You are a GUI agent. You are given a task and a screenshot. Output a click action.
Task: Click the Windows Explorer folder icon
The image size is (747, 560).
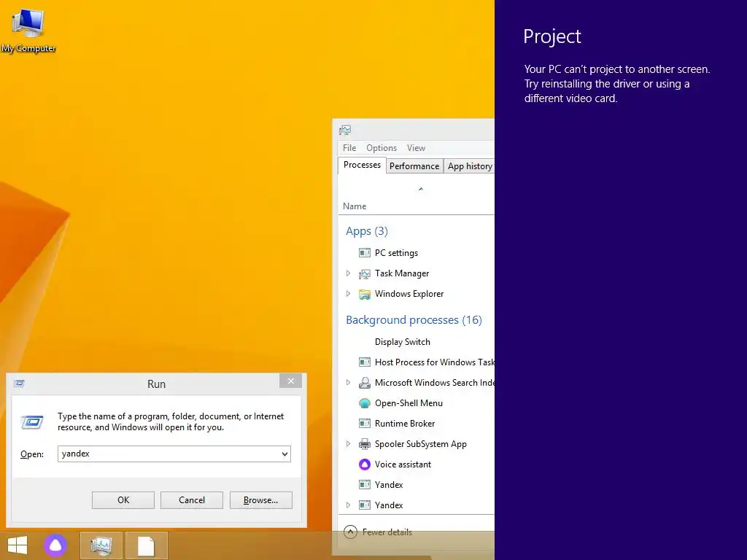(x=365, y=294)
